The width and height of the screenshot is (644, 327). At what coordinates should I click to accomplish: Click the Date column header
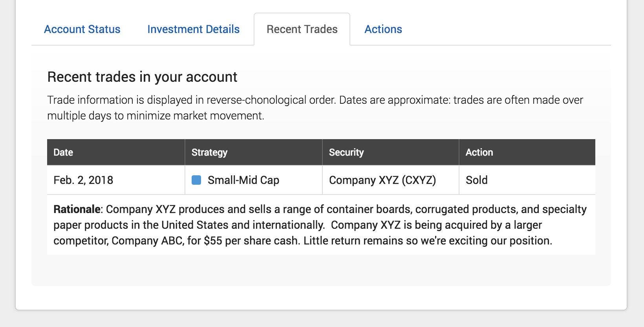click(x=63, y=152)
